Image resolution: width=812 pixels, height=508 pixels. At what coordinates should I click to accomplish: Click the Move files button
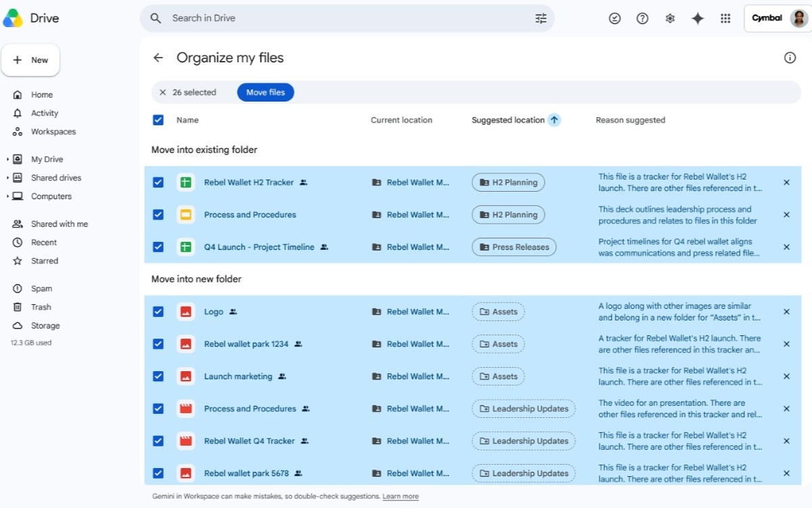(265, 92)
